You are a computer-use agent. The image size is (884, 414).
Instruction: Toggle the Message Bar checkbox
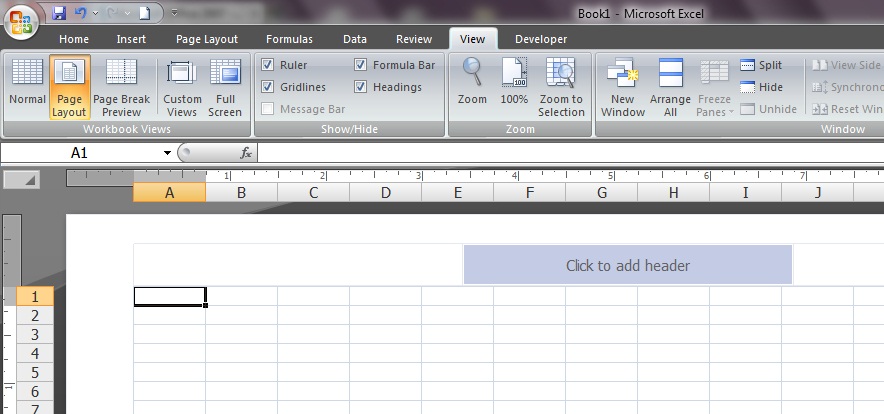(x=268, y=109)
